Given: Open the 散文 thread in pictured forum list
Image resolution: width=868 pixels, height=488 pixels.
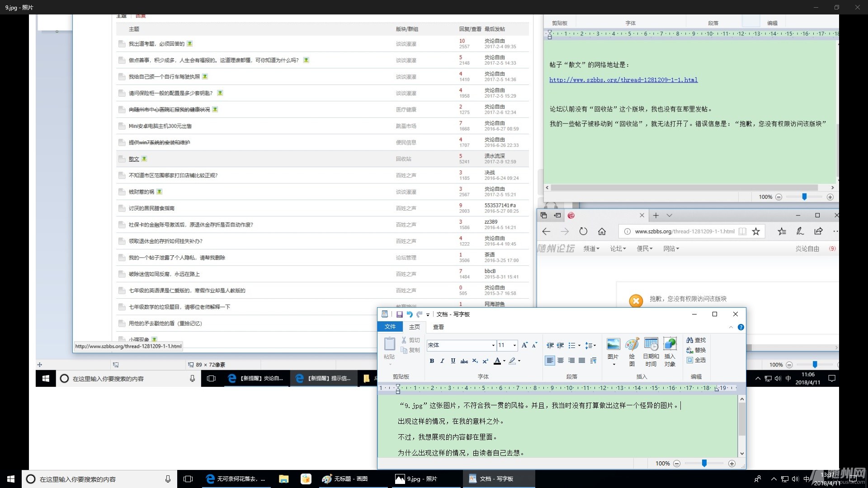Looking at the screenshot, I should coord(134,159).
